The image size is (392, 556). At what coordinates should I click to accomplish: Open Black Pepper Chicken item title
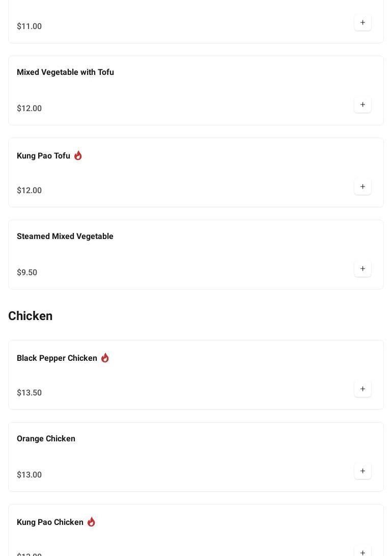[x=57, y=358]
